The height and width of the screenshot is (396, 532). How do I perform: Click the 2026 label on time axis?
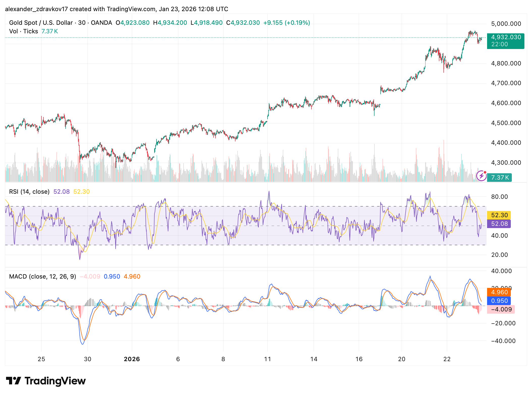(132, 359)
